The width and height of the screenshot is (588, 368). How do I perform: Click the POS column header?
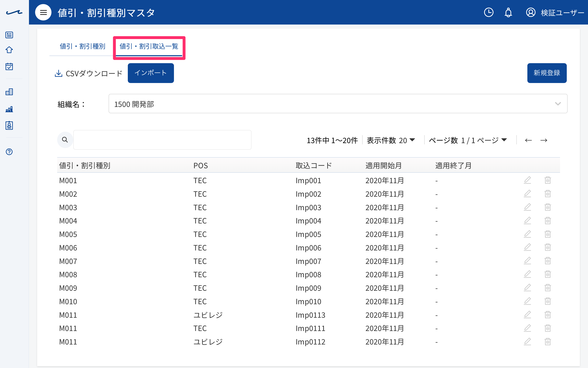[x=200, y=166]
